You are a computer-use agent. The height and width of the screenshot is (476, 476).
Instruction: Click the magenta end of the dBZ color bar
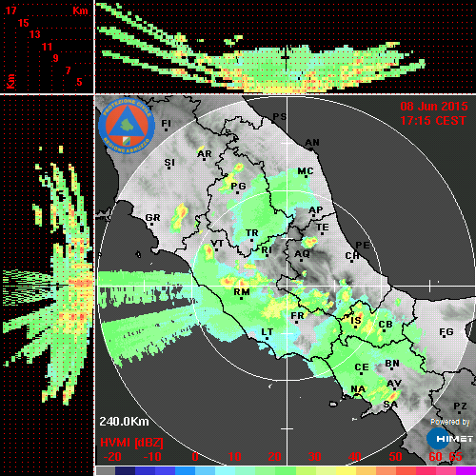[x=466, y=470]
